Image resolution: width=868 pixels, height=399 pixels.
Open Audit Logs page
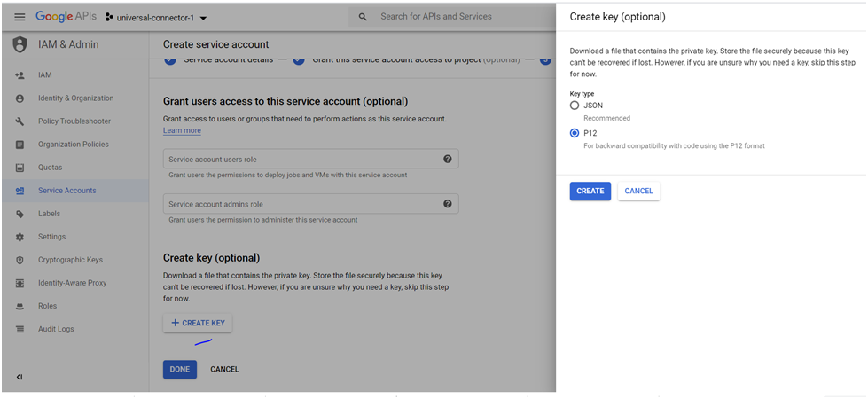click(x=56, y=329)
